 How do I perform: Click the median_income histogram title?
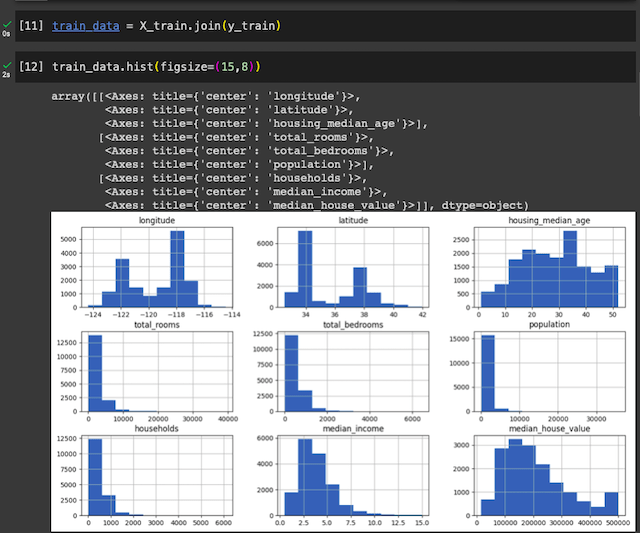[x=353, y=429]
